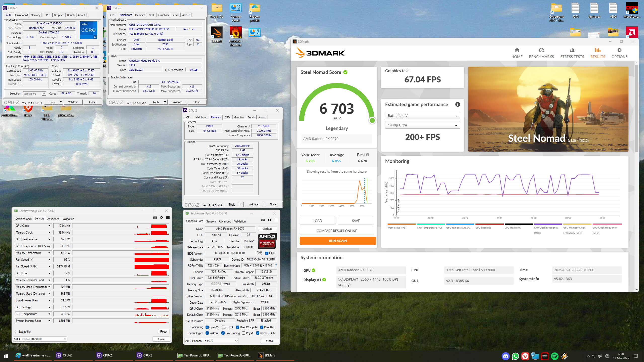
Task: Toggle the PhysX checkbox in GPU-Z
Action: [x=244, y=333]
